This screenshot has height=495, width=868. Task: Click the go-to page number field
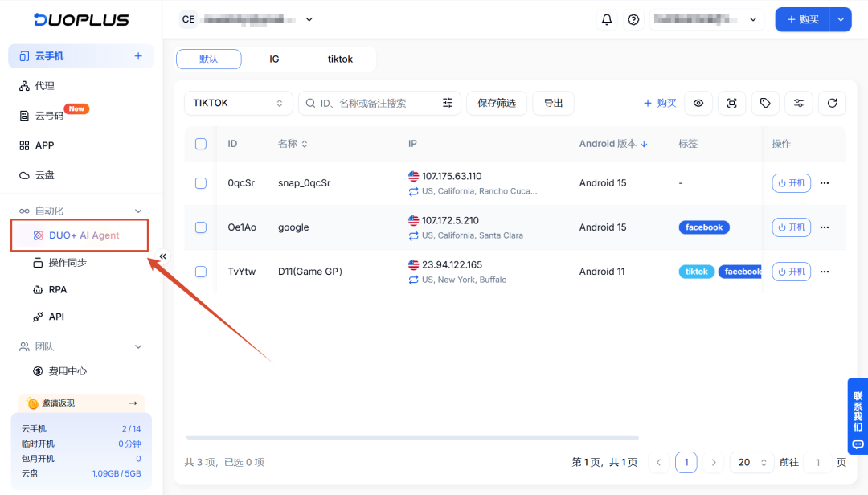pos(817,462)
